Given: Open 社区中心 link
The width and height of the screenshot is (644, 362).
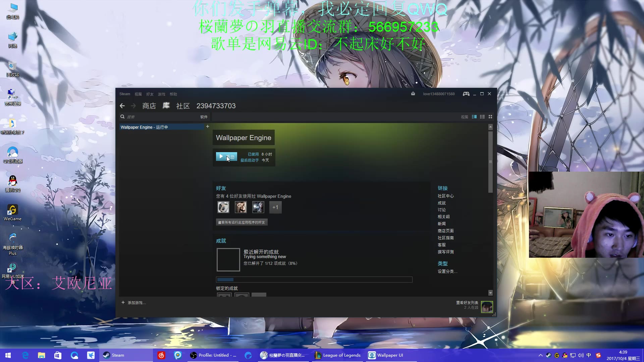Looking at the screenshot, I should pyautogui.click(x=446, y=196).
